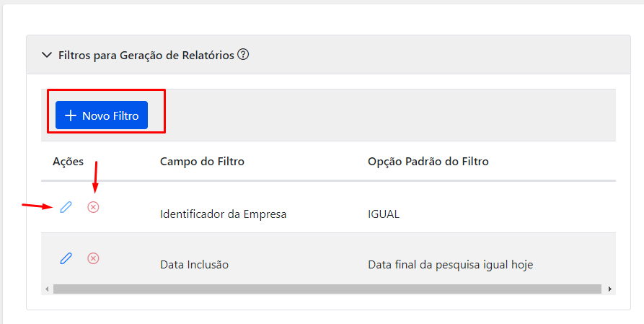Edit the Data Inclusão filter row
This screenshot has width=644, height=324.
click(x=66, y=258)
